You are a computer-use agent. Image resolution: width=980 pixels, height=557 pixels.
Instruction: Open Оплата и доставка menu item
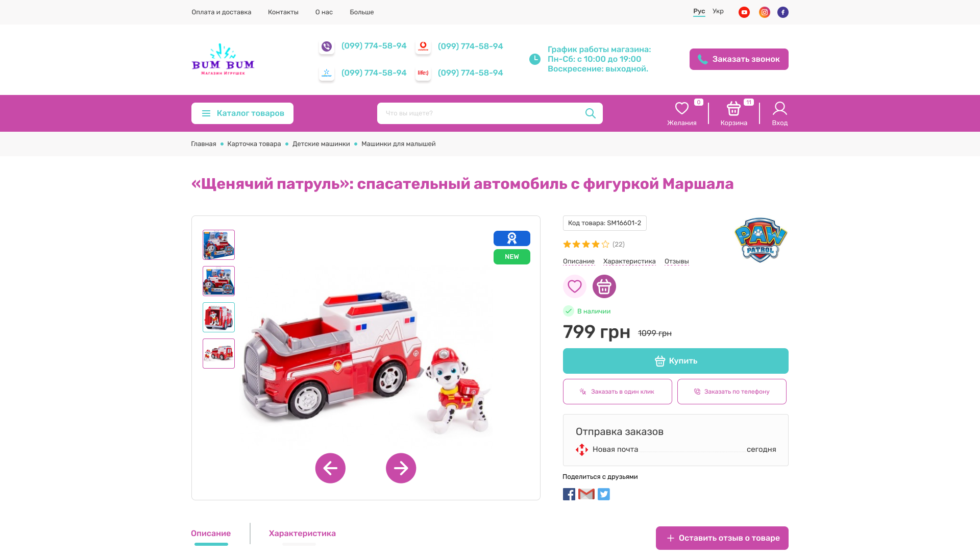click(x=222, y=12)
